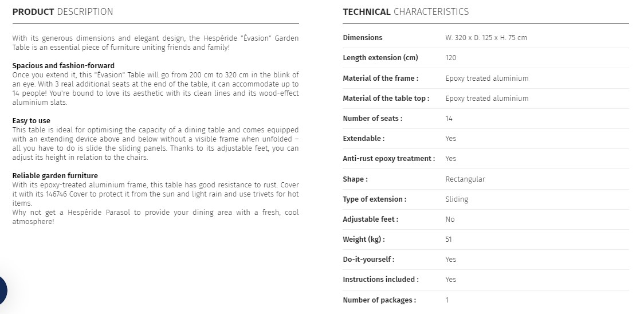Click the PRODUCT DESCRIPTION heading
This screenshot has width=644, height=314.
tap(62, 12)
